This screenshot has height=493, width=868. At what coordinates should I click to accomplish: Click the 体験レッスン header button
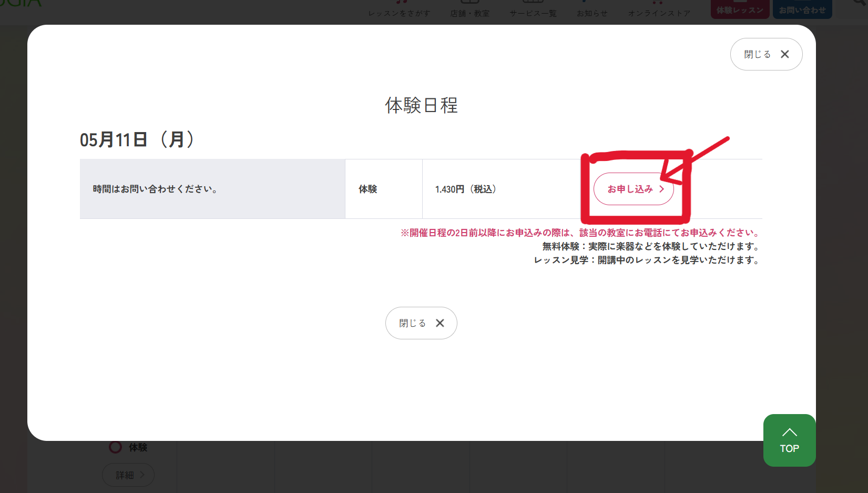tap(740, 9)
